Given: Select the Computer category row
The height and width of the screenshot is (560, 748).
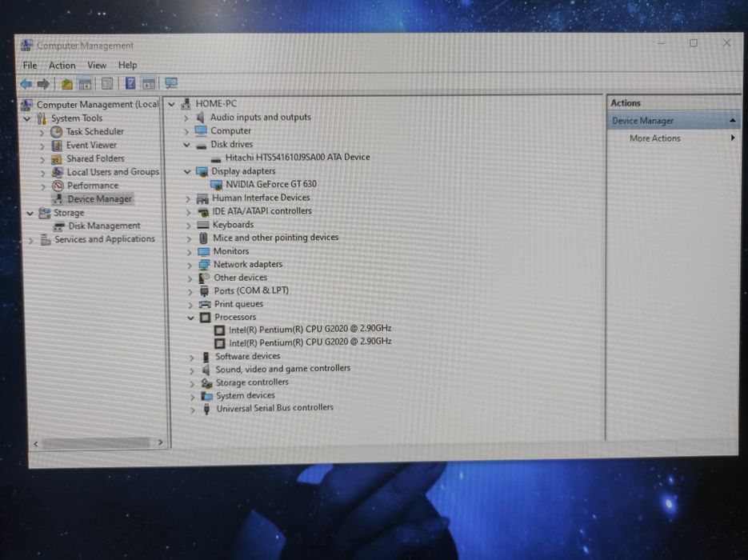Looking at the screenshot, I should point(230,130).
